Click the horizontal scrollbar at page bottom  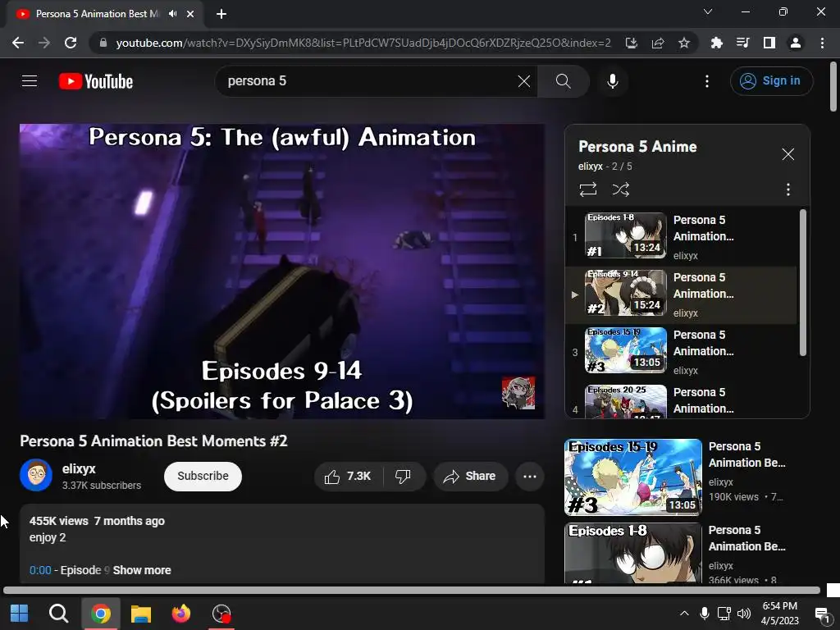pyautogui.click(x=412, y=591)
